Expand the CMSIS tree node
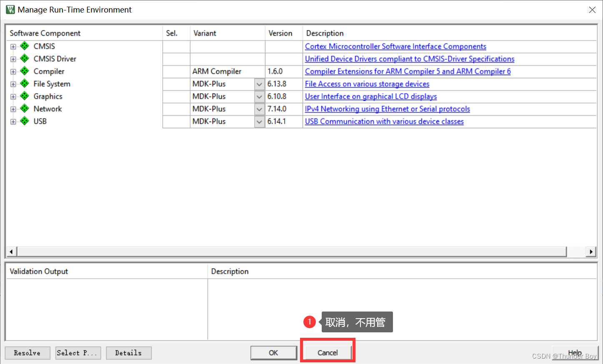The width and height of the screenshot is (603, 364). pyautogui.click(x=13, y=47)
